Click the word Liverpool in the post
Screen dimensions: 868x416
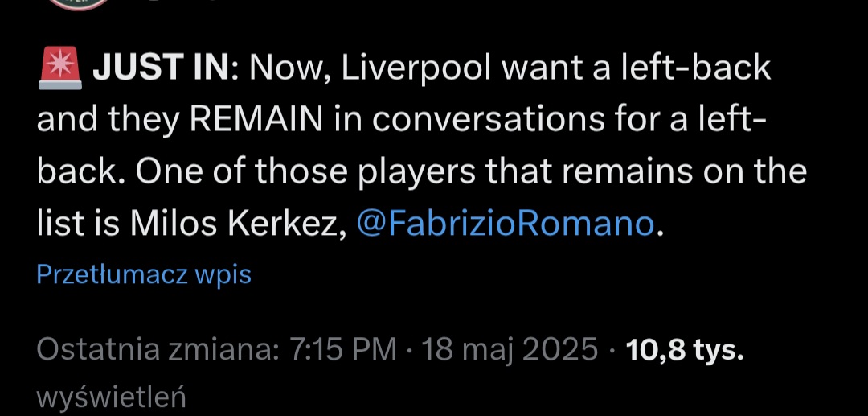point(417,69)
